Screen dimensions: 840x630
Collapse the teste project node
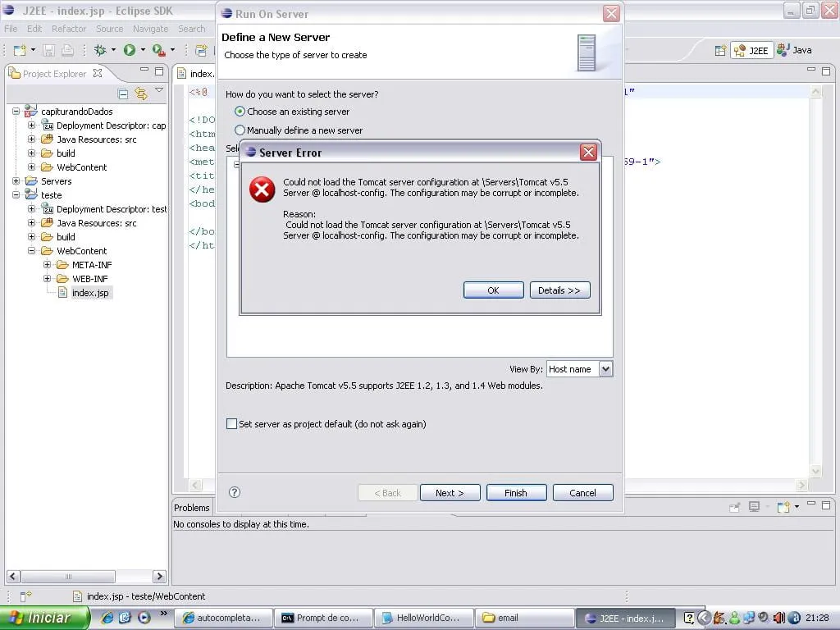pyautogui.click(x=16, y=195)
